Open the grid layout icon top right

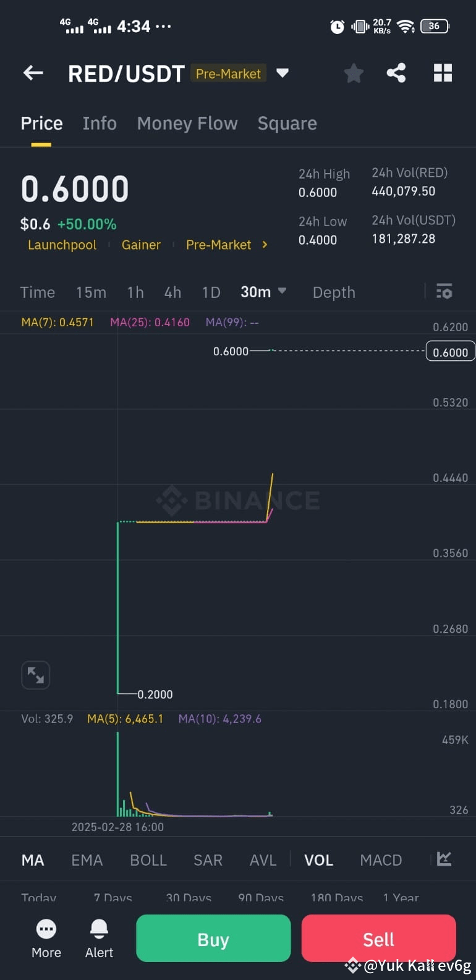pos(443,73)
